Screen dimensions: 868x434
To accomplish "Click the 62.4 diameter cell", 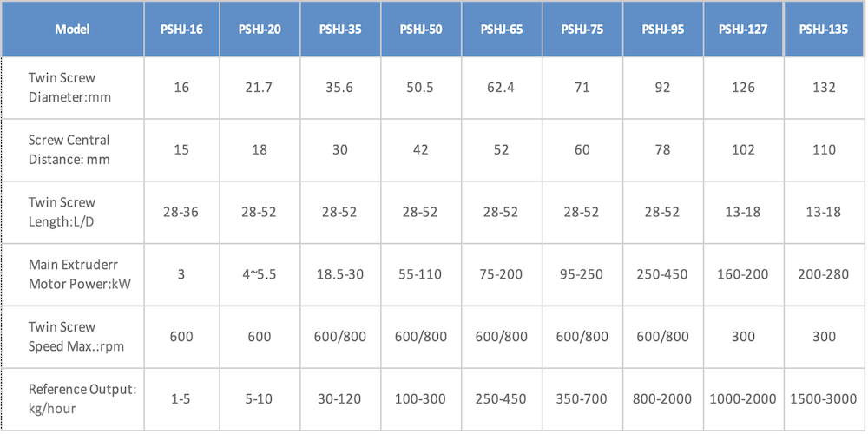I will [x=502, y=88].
